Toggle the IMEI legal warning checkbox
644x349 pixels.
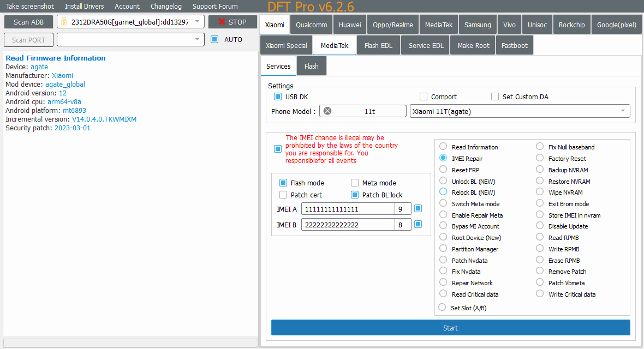[x=278, y=149]
